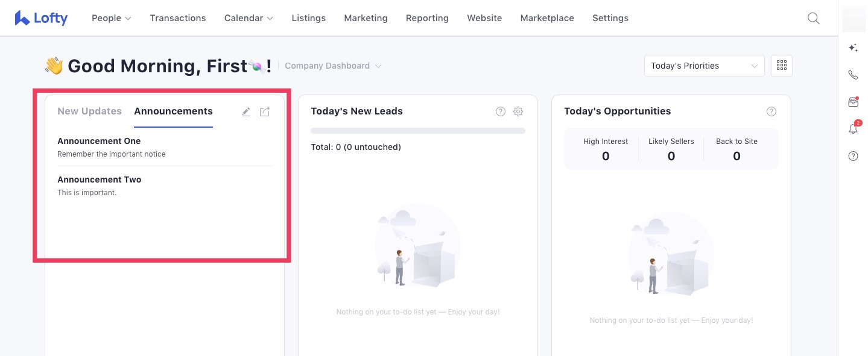Image resolution: width=868 pixels, height=356 pixels.
Task: Open Today's New Leads settings gear
Action: pyautogui.click(x=518, y=111)
